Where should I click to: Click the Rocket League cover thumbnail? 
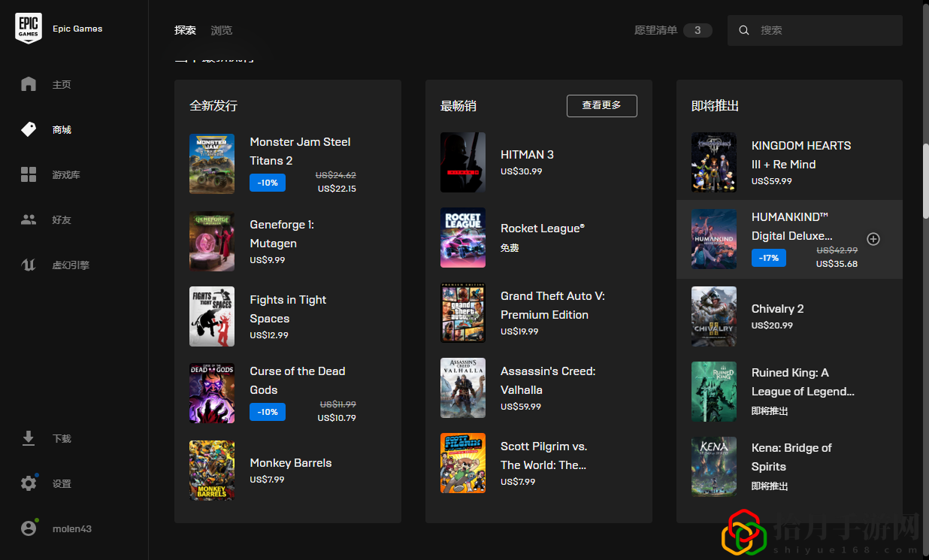pos(463,238)
